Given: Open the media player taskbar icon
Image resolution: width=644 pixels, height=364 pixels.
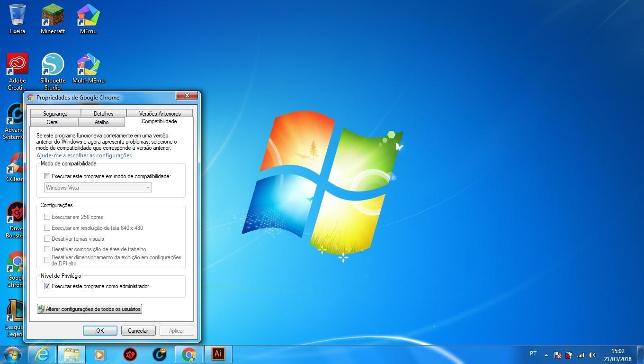Looking at the screenshot, I should [x=100, y=354].
